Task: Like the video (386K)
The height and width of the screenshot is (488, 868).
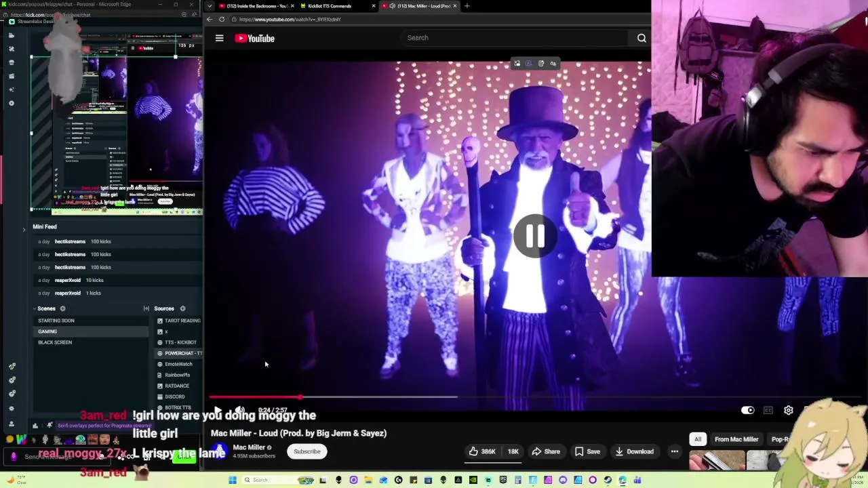Action: click(x=482, y=451)
